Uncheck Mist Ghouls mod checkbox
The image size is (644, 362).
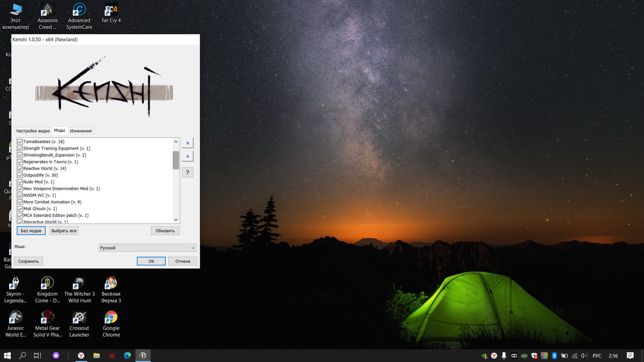pyautogui.click(x=20, y=209)
